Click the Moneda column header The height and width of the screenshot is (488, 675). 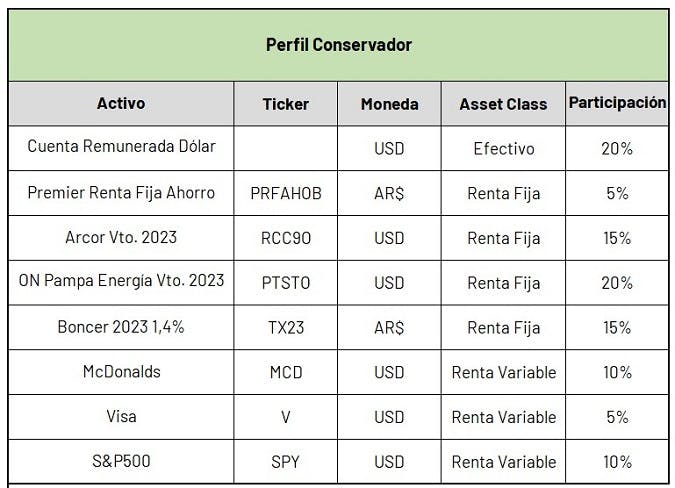click(x=389, y=104)
